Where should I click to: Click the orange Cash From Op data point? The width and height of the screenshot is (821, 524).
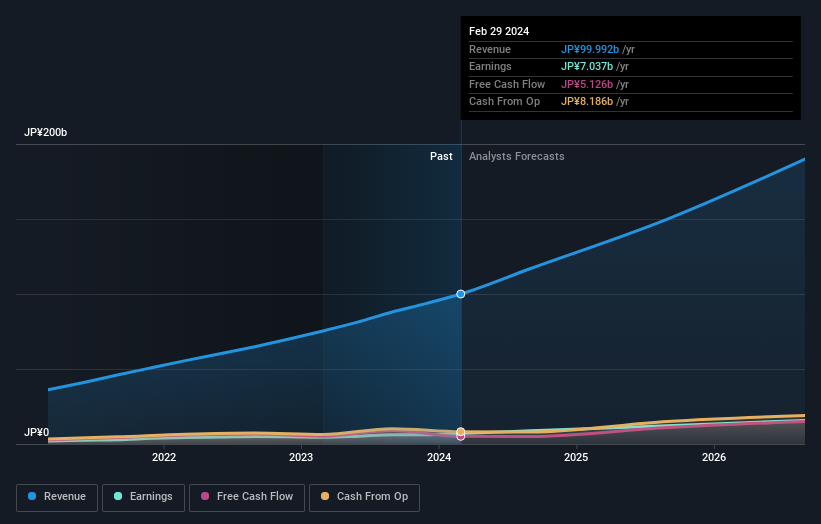click(461, 432)
